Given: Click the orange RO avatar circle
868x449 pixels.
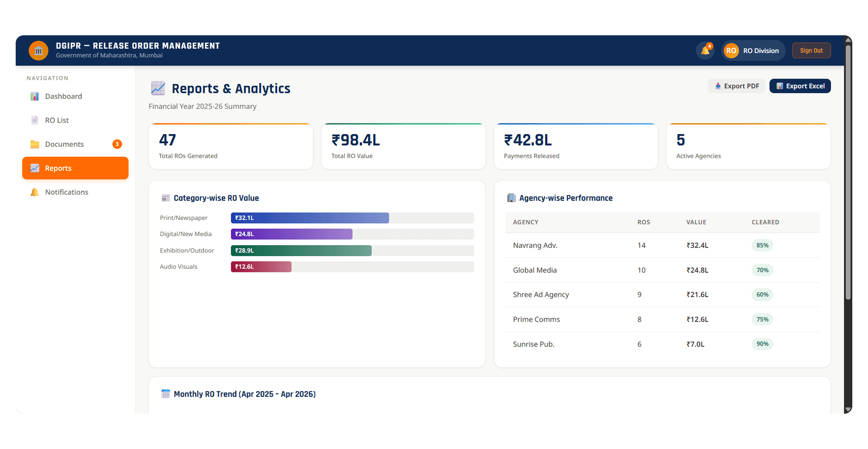Looking at the screenshot, I should (x=731, y=51).
